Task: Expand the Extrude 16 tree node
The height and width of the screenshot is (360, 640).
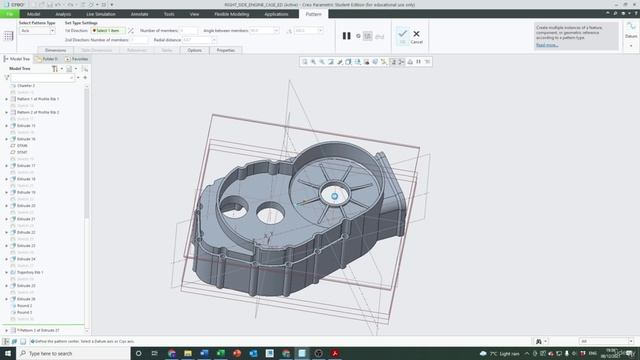Action: (7, 139)
